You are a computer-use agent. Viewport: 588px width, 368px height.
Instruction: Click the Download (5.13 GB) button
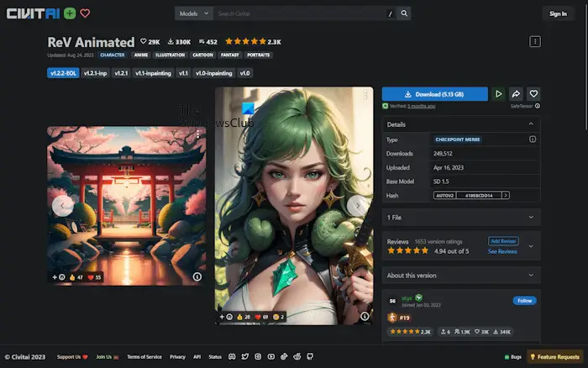pyautogui.click(x=434, y=94)
